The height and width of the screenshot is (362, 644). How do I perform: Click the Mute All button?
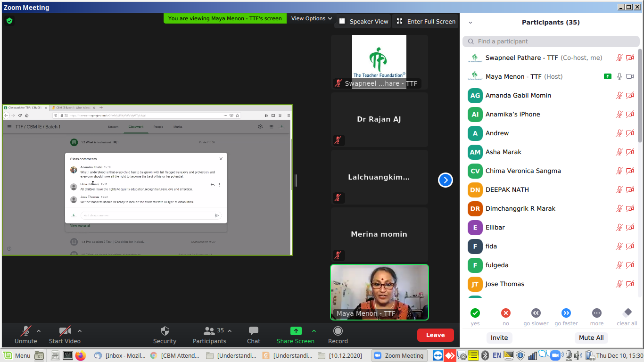coord(591,337)
